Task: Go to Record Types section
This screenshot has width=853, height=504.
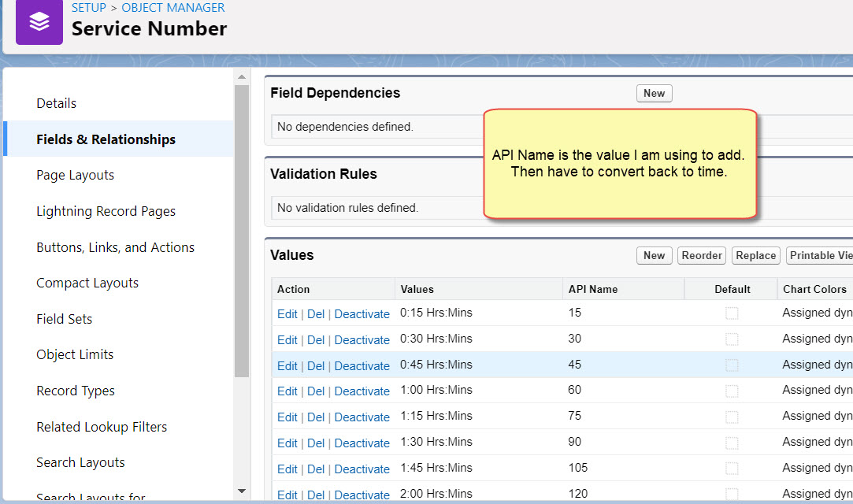Action: [x=76, y=391]
